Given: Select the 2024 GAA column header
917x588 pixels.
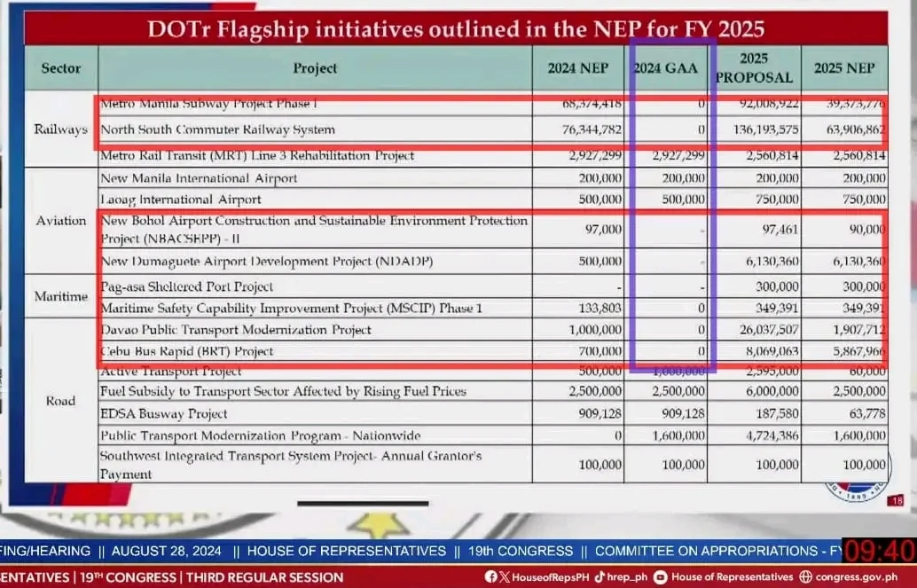Looking at the screenshot, I should coord(665,68).
